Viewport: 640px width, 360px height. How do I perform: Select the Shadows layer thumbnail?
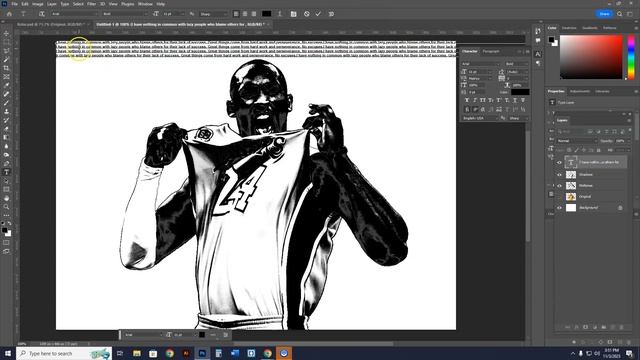point(571,175)
